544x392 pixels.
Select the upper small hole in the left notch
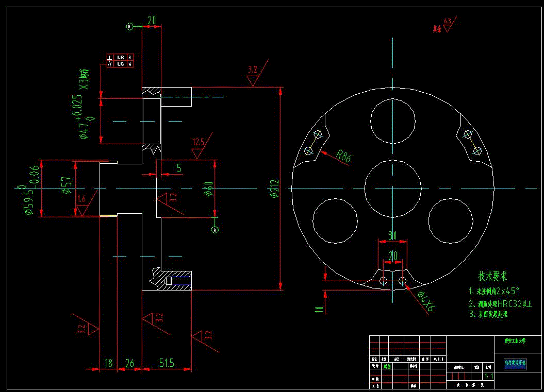[318, 134]
